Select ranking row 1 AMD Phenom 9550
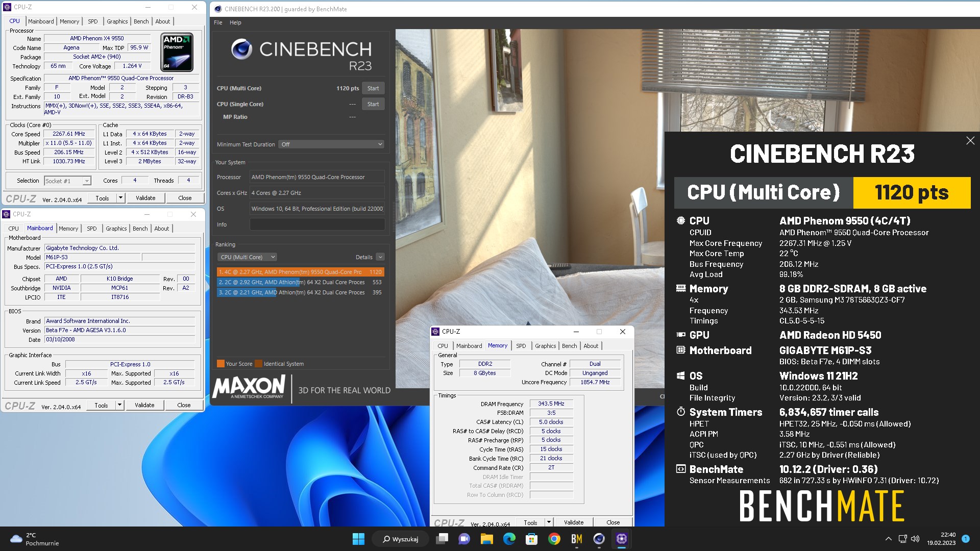Viewport: 980px width, 551px height. point(300,272)
